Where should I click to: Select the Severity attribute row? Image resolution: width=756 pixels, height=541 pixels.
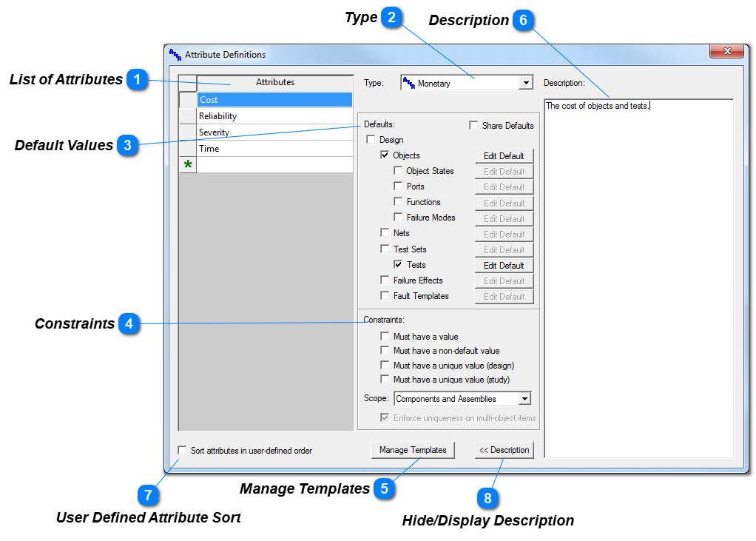(275, 132)
